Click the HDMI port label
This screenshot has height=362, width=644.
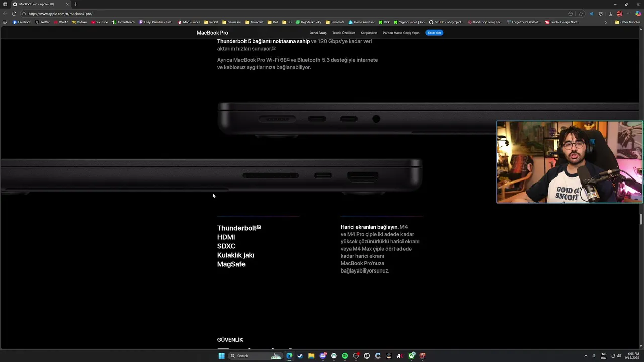pyautogui.click(x=226, y=237)
